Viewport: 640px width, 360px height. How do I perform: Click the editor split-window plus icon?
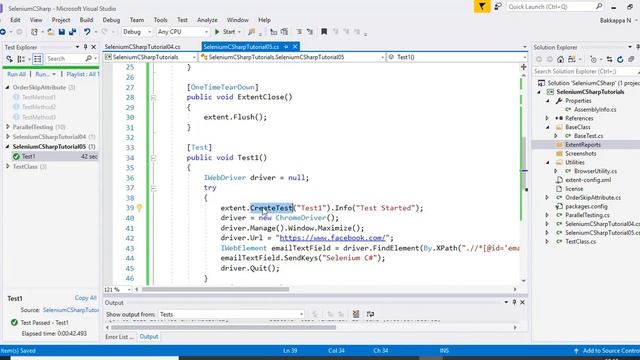[x=523, y=67]
